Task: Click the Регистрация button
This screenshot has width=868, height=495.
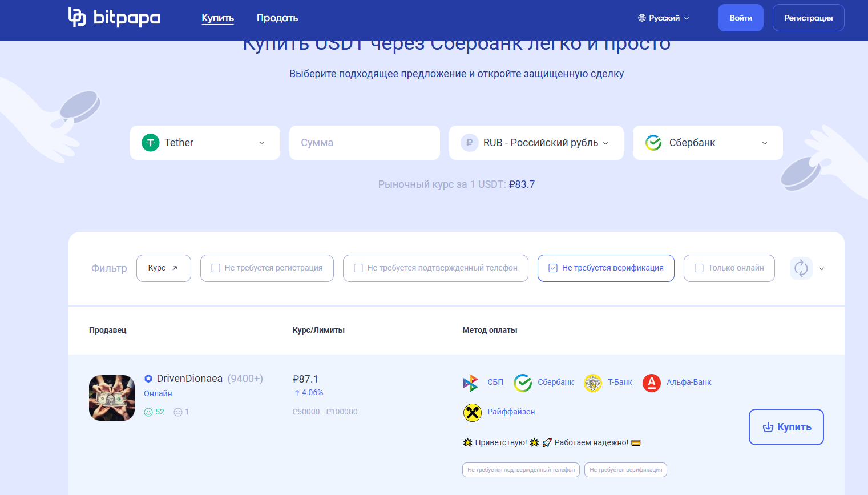Action: pyautogui.click(x=809, y=18)
